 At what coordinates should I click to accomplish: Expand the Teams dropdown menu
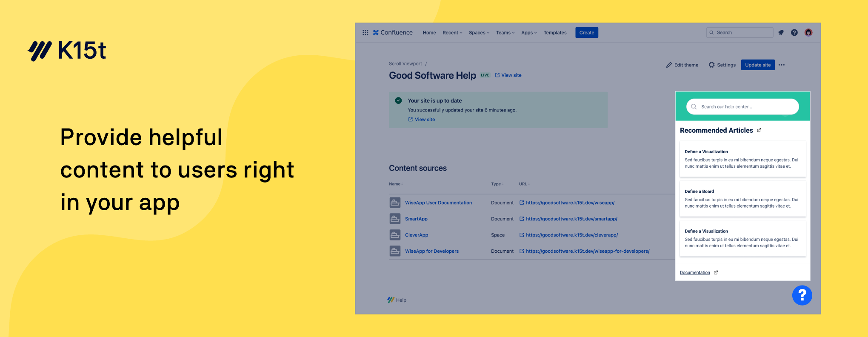[x=505, y=33]
